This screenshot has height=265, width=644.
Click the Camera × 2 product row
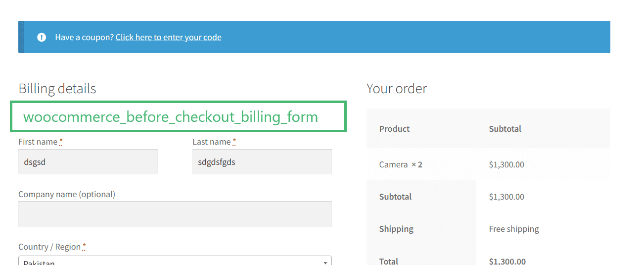pyautogui.click(x=488, y=164)
